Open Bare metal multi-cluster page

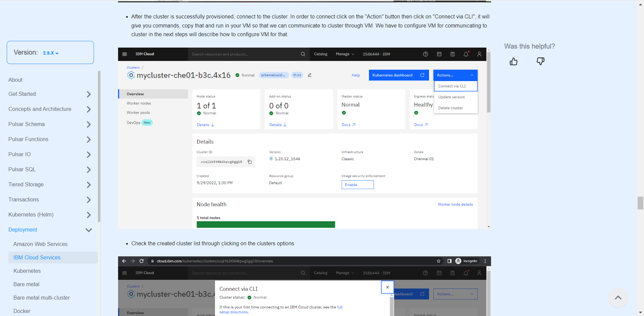[x=42, y=298]
